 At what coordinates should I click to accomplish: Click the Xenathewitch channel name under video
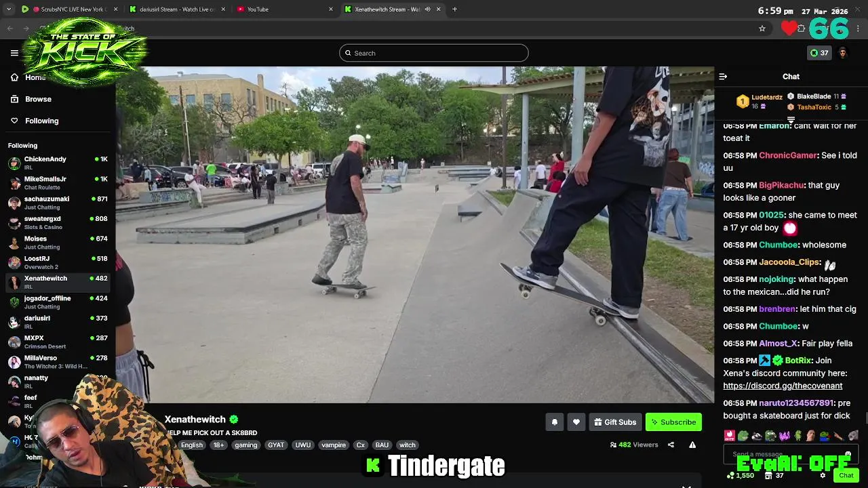(195, 420)
